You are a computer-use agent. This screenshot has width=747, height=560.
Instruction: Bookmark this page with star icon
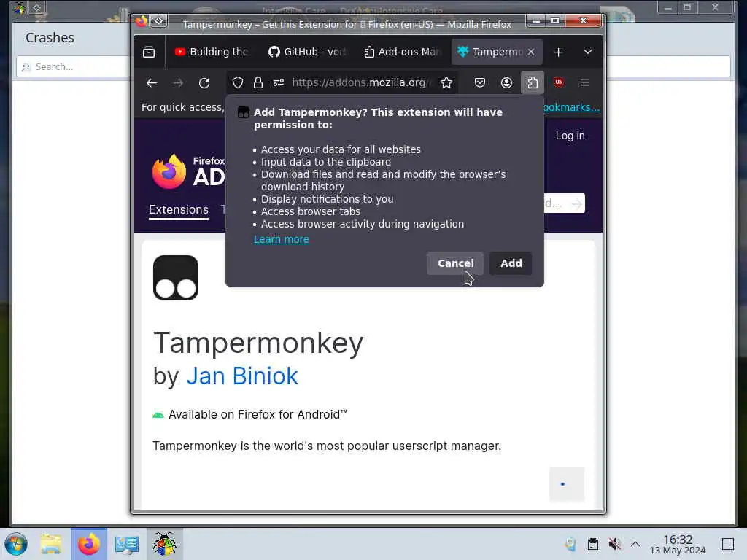pos(446,83)
